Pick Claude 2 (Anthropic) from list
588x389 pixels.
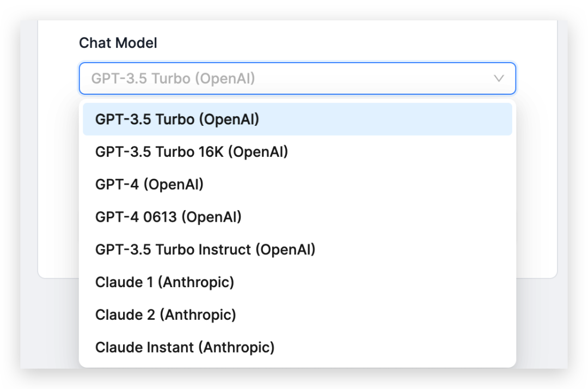(x=297, y=315)
